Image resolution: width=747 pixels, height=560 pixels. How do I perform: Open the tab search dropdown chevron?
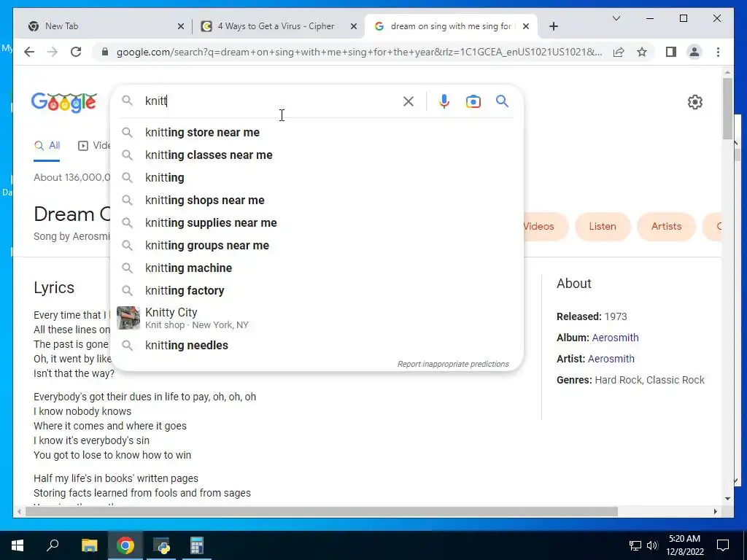[x=616, y=18]
